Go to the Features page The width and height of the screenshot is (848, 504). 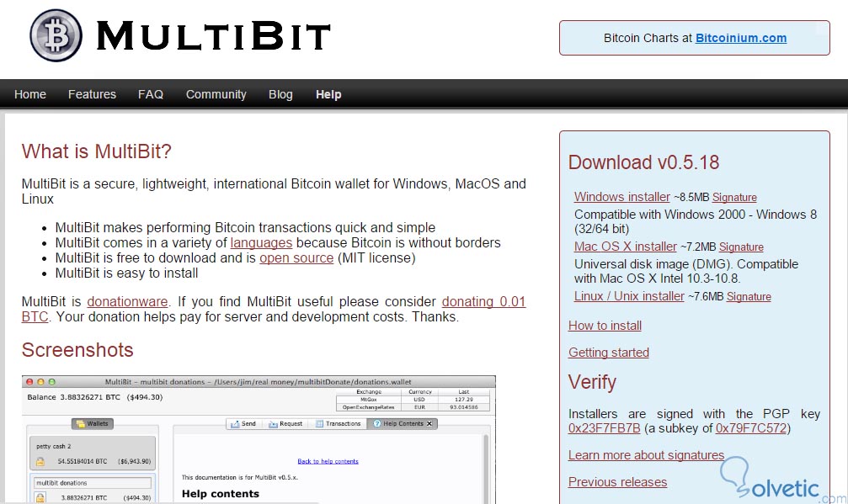(92, 94)
